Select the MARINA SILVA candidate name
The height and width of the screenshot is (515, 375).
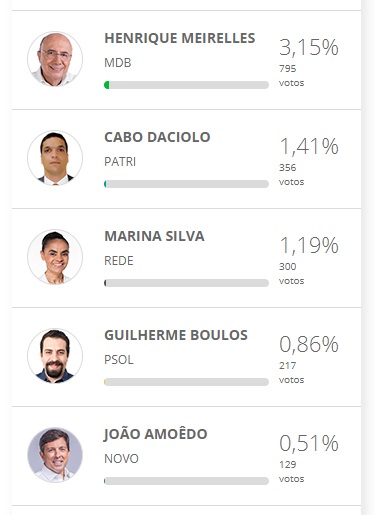click(154, 236)
